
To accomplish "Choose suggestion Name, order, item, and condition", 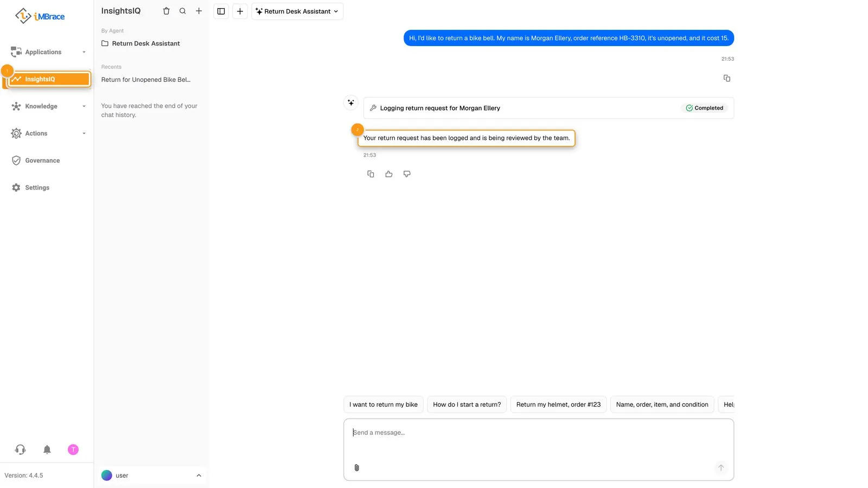I will [662, 404].
